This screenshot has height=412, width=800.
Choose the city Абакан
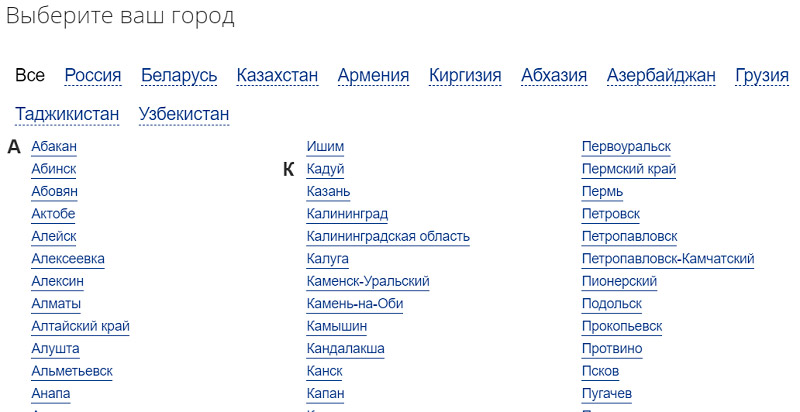point(54,146)
